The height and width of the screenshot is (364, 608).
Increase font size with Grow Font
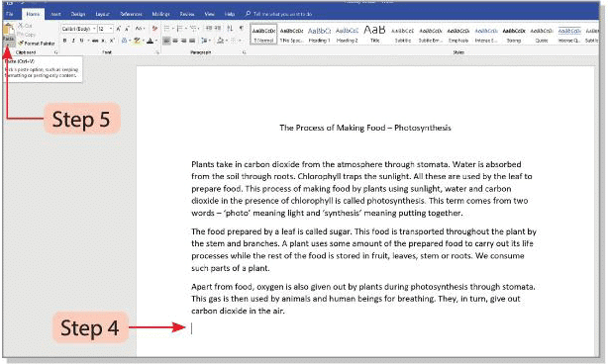119,29
